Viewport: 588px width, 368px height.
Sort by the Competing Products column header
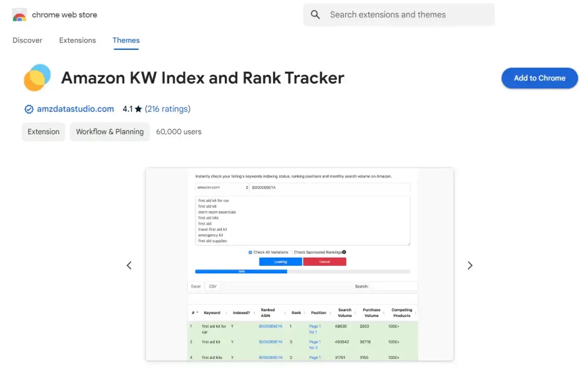[x=401, y=313]
